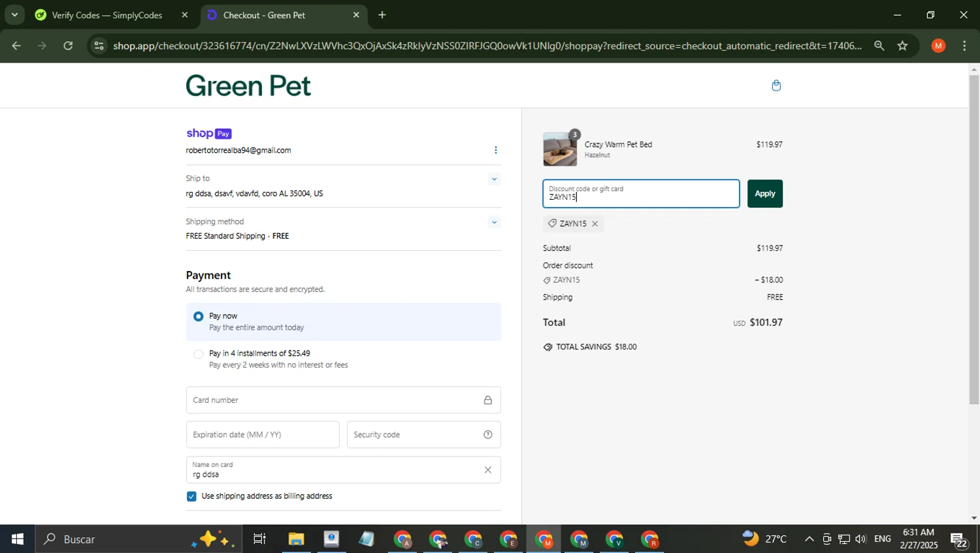This screenshot has height=553, width=980.
Task: Click the Shop Pay logo
Action: (208, 133)
